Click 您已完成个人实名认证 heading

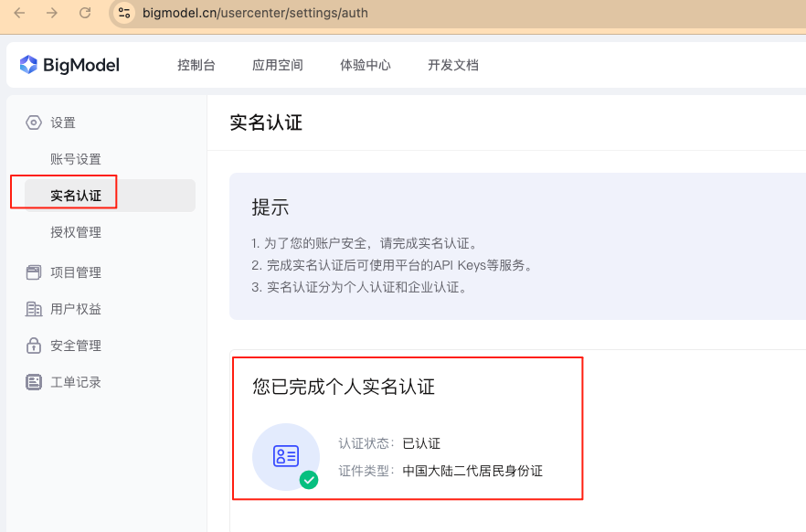tap(344, 387)
